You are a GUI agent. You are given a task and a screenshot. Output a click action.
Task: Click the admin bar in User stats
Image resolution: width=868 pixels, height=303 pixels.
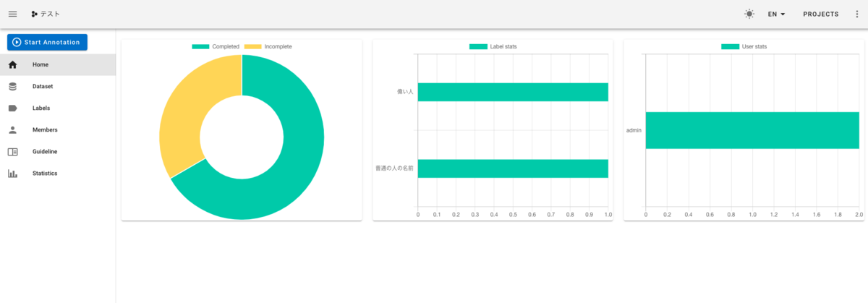tap(752, 130)
